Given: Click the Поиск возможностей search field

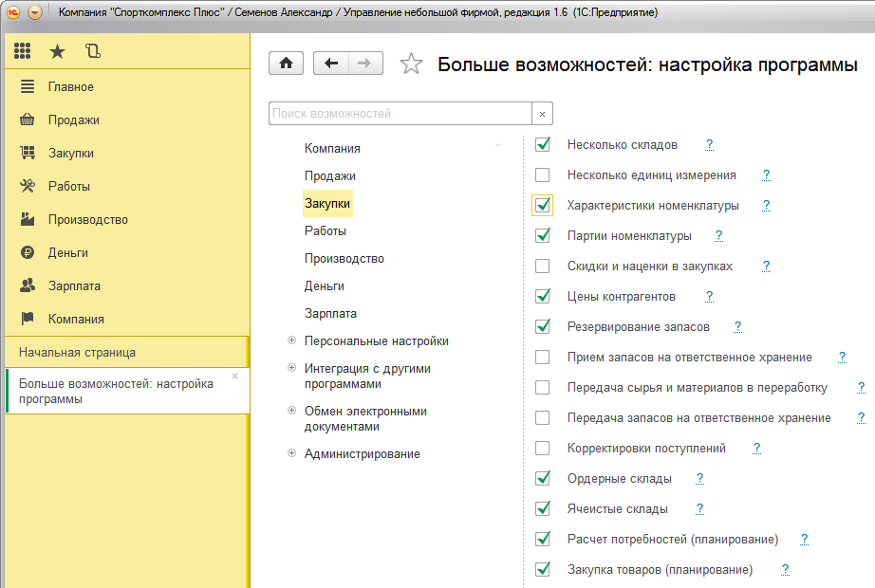Looking at the screenshot, I should tap(399, 114).
